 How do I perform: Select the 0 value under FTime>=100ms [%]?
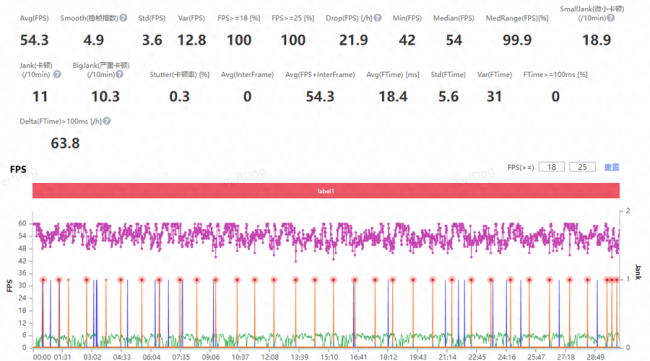[x=555, y=97]
